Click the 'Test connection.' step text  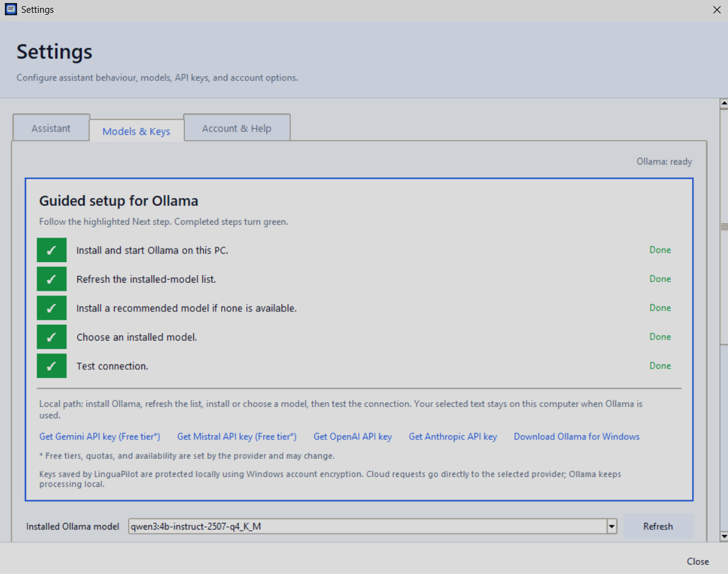point(112,366)
